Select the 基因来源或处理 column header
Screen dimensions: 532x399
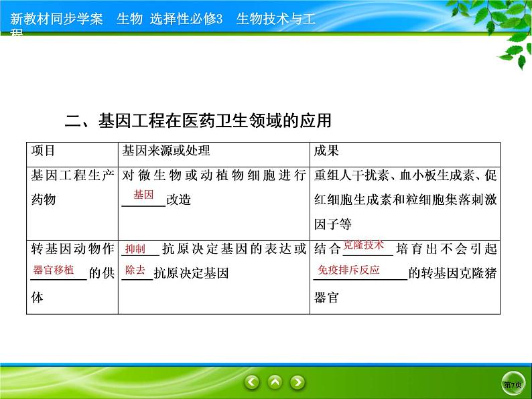[x=166, y=151]
